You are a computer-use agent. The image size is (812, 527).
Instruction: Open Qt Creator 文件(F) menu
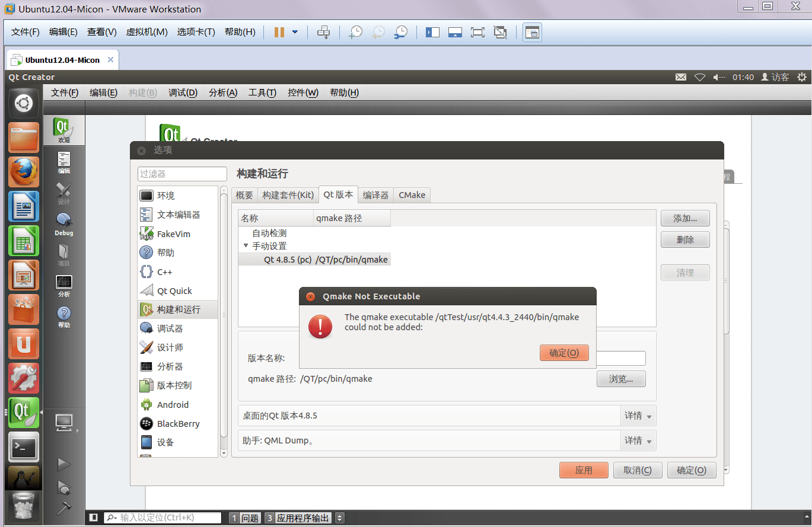[x=65, y=92]
